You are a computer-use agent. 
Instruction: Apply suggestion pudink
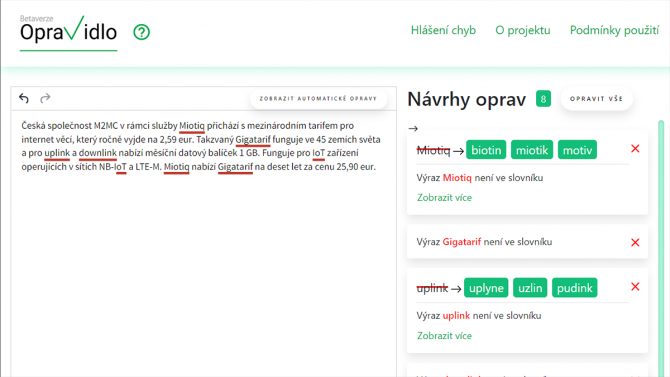point(574,288)
